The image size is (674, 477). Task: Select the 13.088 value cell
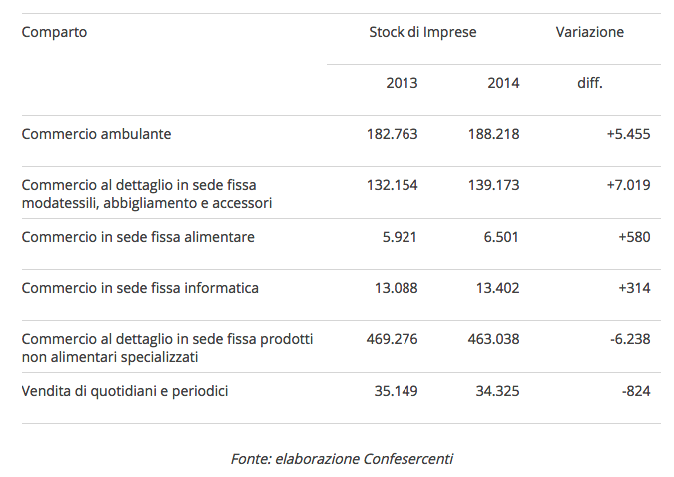click(x=396, y=288)
